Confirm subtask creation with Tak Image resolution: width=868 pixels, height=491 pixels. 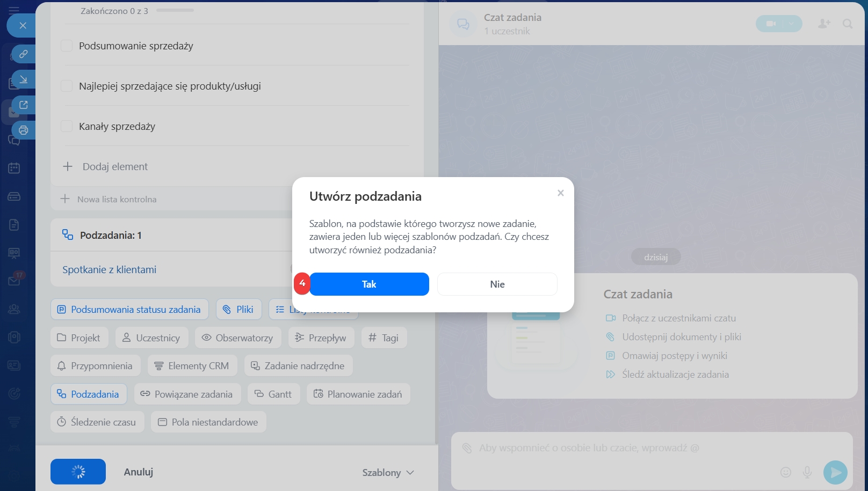[x=369, y=284]
